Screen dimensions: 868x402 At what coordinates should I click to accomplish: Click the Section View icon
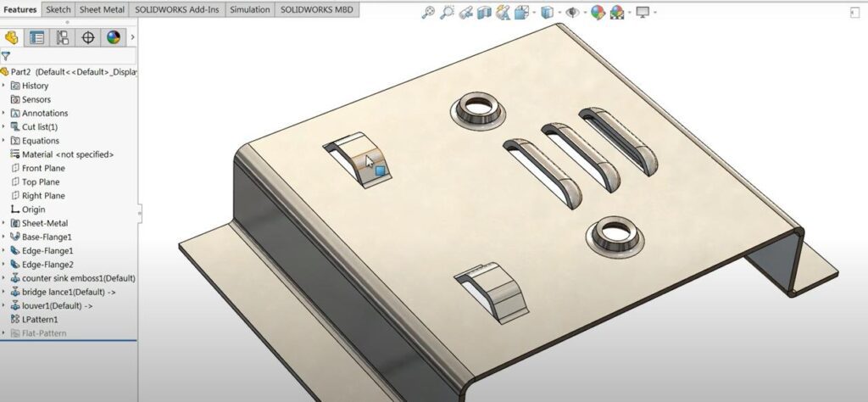pyautogui.click(x=484, y=12)
